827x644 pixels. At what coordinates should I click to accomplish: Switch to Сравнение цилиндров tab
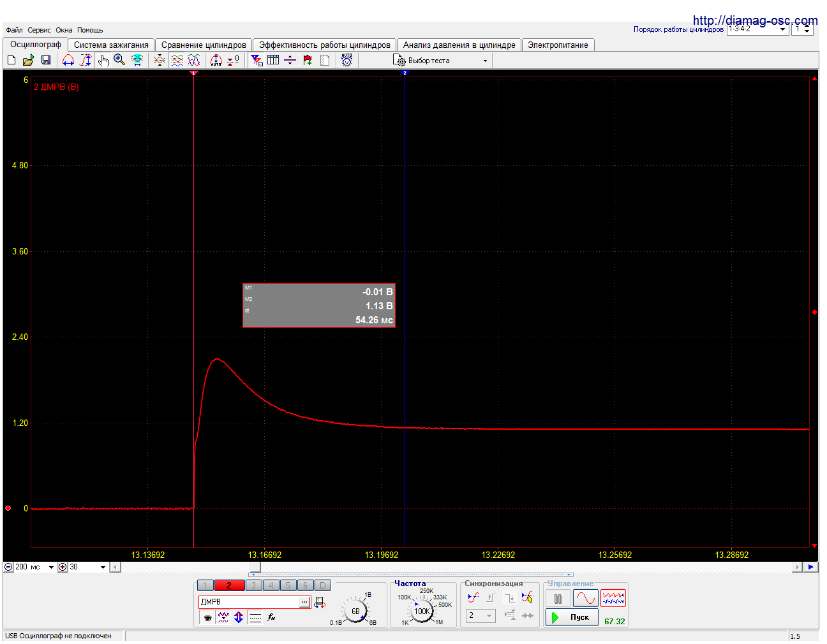point(204,45)
